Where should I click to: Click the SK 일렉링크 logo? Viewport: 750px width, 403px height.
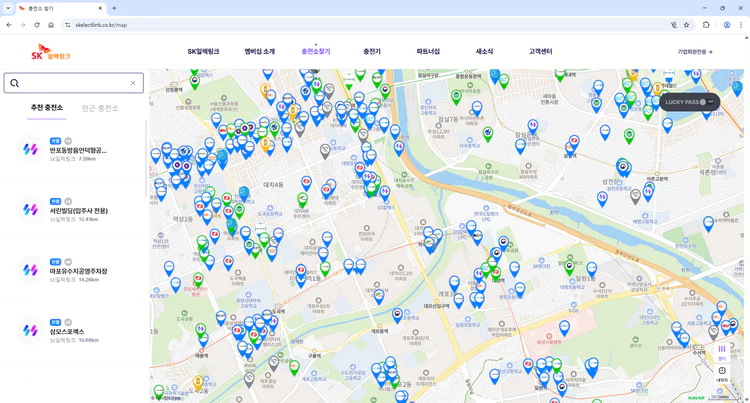tap(50, 52)
